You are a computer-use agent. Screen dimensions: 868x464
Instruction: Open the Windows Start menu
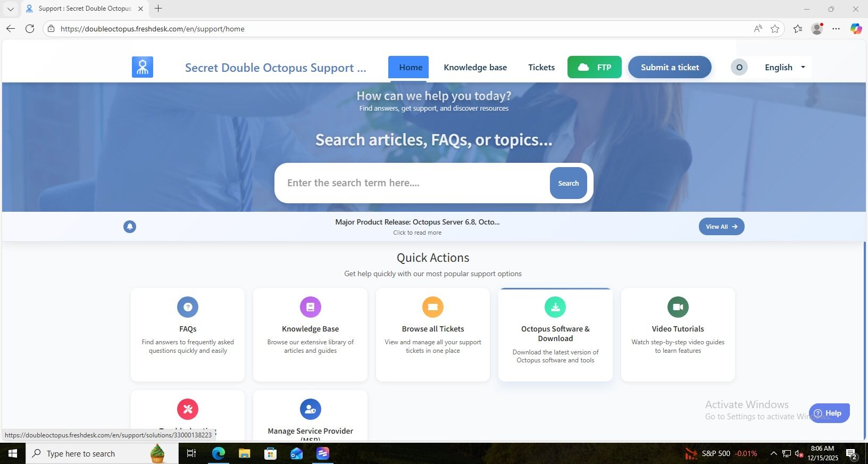(x=13, y=453)
